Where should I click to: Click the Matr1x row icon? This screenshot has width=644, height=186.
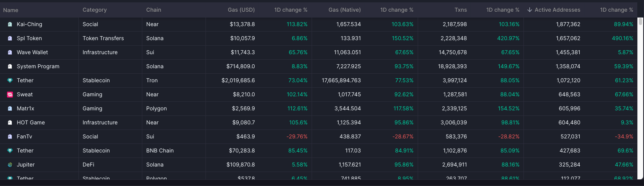click(10, 108)
